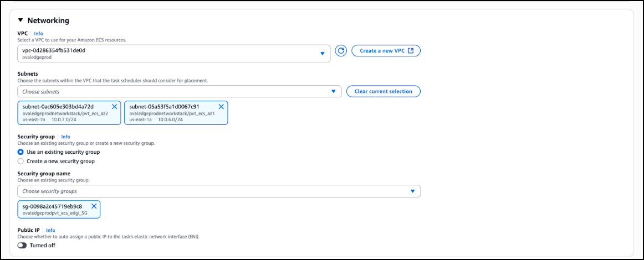644x260 pixels.
Task: Remove security group sg-0098a2c45719eb9c8 via X
Action: click(x=94, y=206)
